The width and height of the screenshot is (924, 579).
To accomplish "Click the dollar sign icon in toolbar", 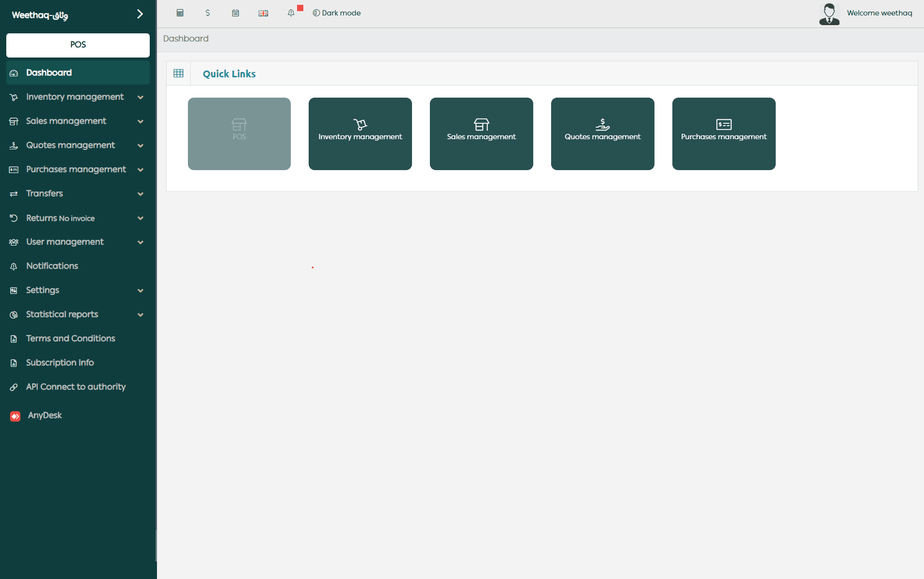I will [208, 13].
